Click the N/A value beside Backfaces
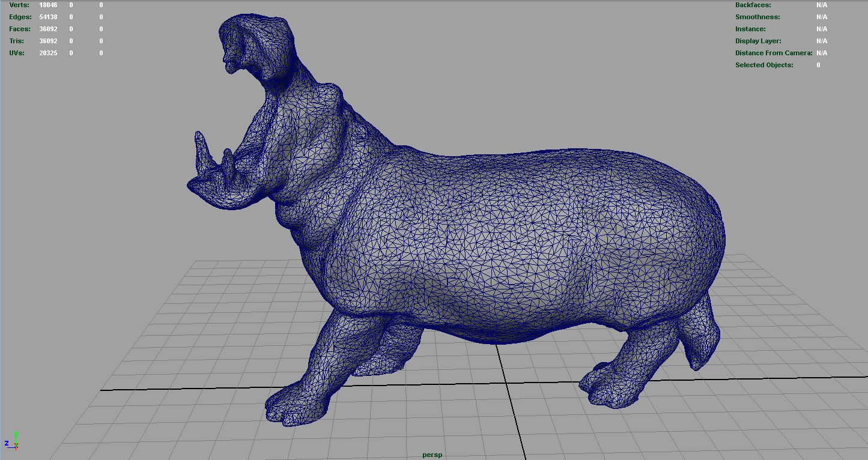 click(822, 5)
